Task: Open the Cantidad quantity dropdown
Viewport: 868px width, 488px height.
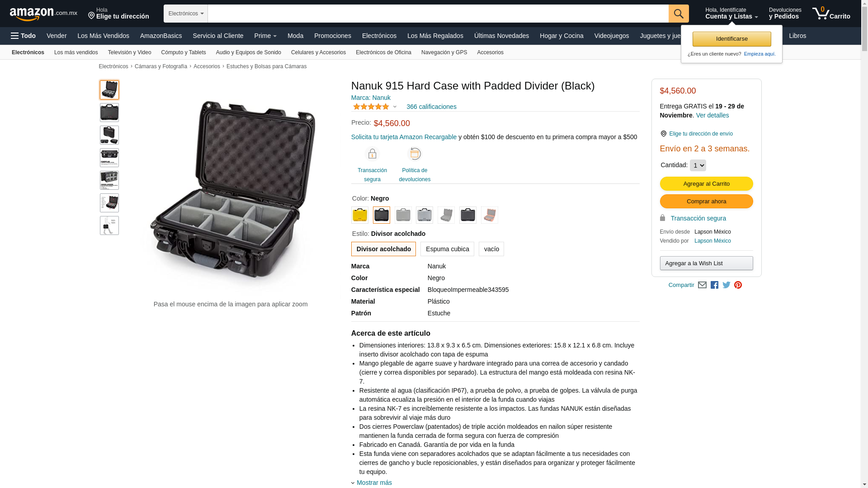Action: point(698,165)
